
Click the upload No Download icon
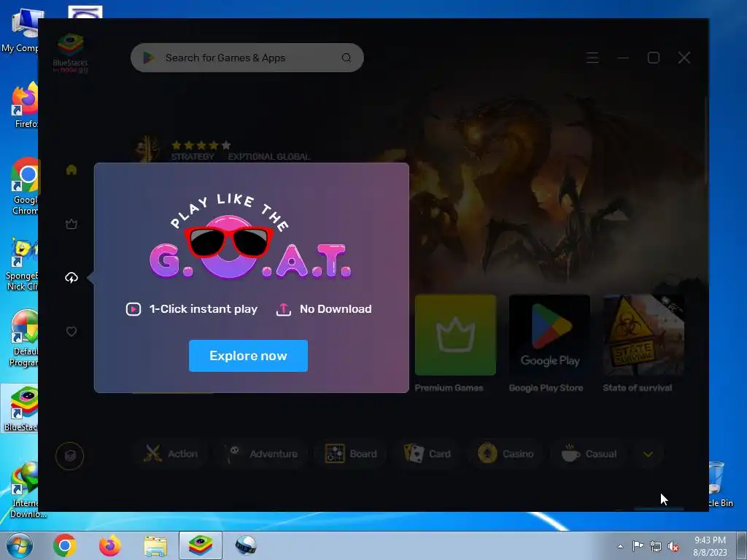[x=284, y=309]
